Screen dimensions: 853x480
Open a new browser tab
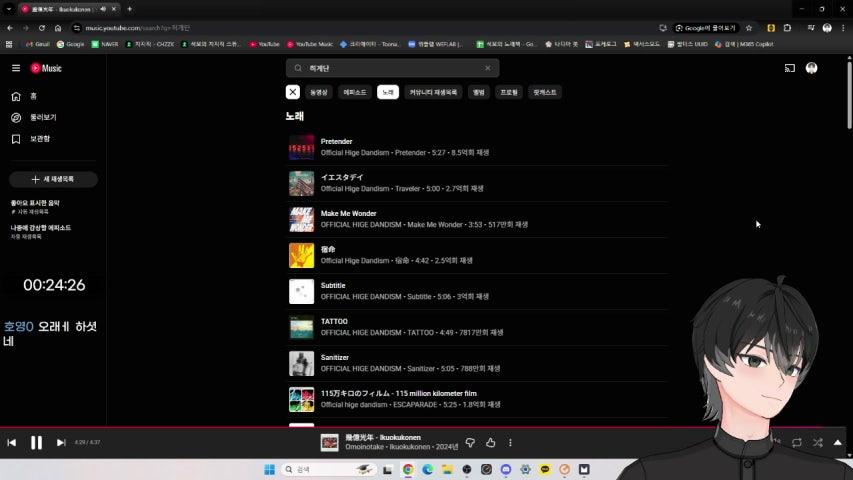click(129, 9)
